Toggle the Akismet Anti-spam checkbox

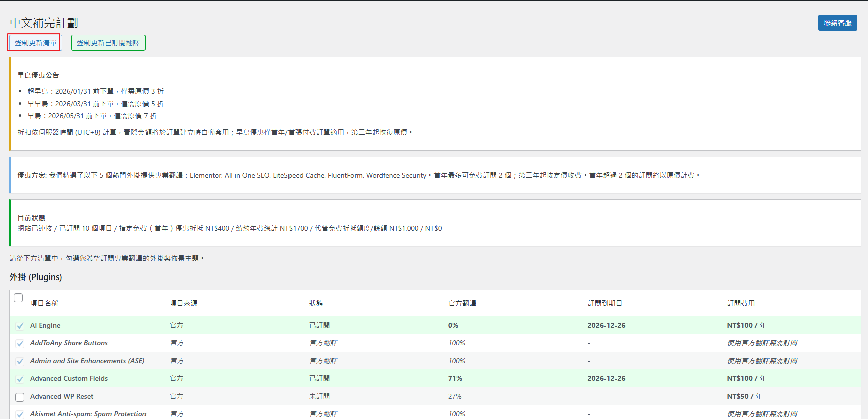pos(20,414)
